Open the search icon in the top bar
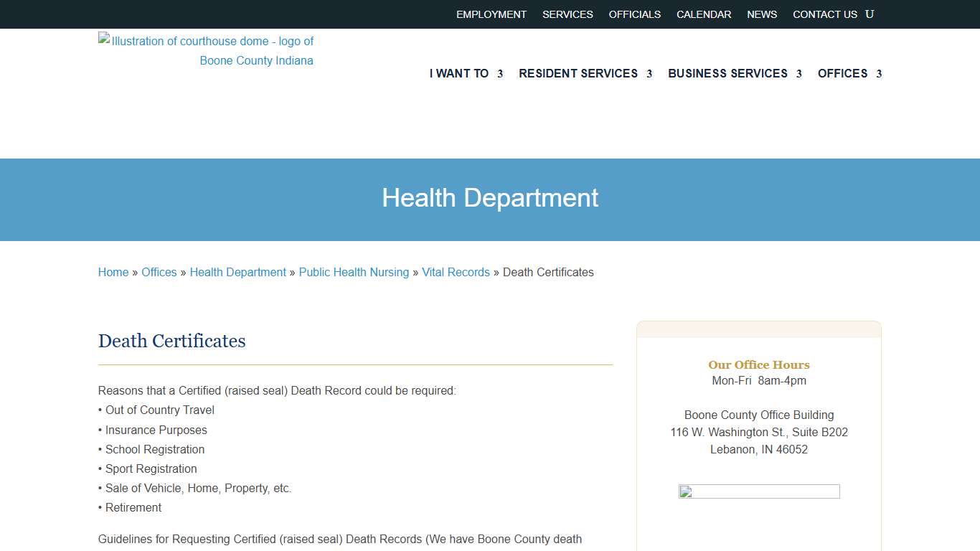Screen dimensions: 980x551 (870, 14)
